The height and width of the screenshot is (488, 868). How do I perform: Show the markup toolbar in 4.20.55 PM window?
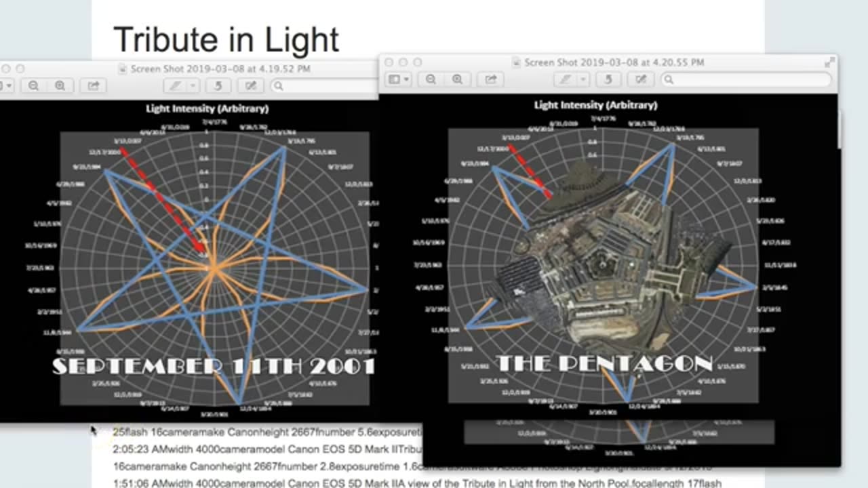coord(641,79)
